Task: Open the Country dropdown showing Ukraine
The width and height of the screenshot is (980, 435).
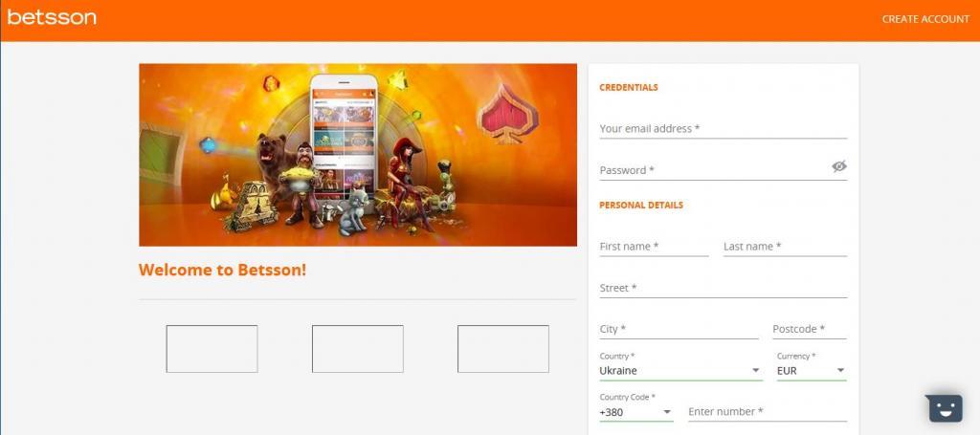Action: tap(680, 370)
